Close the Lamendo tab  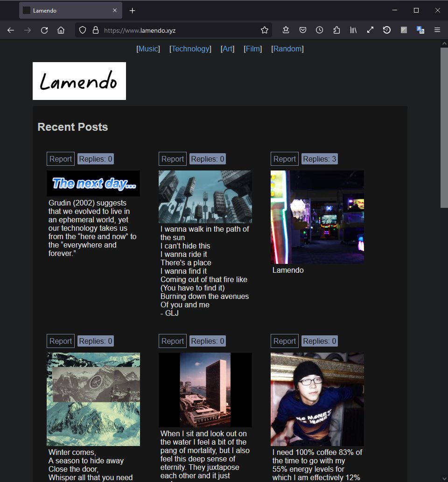pyautogui.click(x=115, y=10)
